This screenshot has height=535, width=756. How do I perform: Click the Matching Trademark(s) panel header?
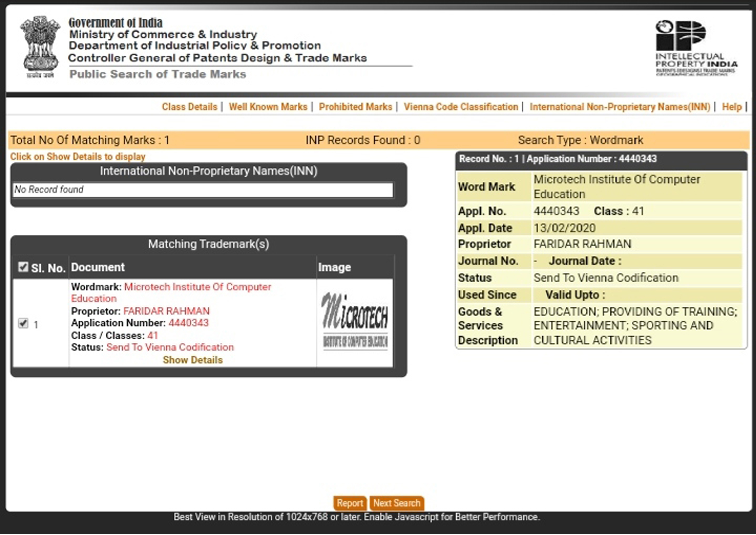209,244
